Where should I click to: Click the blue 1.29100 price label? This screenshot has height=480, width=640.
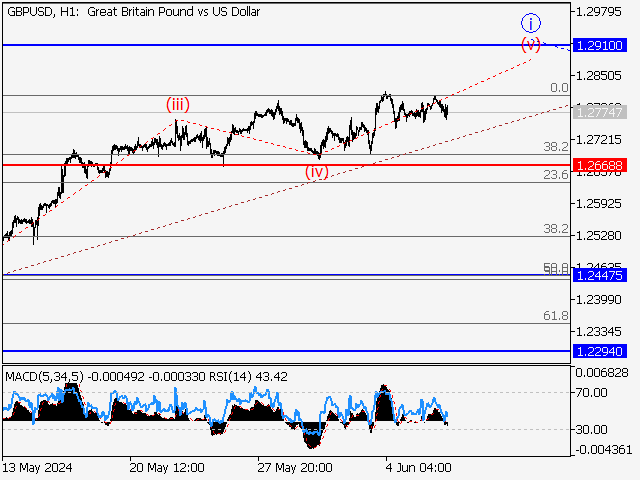600,45
